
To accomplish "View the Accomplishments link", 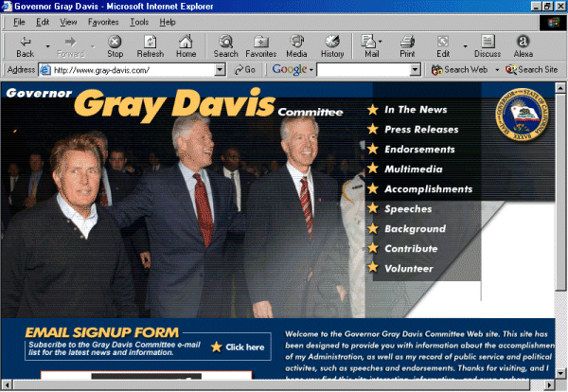I will pyautogui.click(x=428, y=189).
